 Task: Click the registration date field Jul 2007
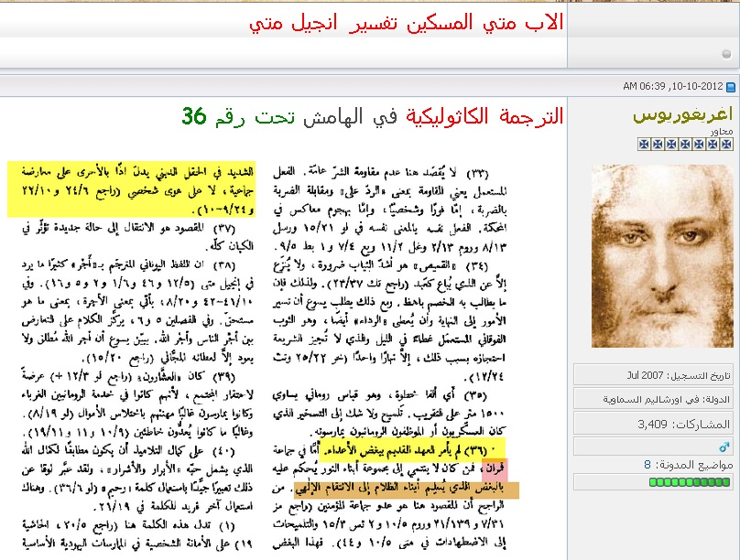click(x=655, y=376)
